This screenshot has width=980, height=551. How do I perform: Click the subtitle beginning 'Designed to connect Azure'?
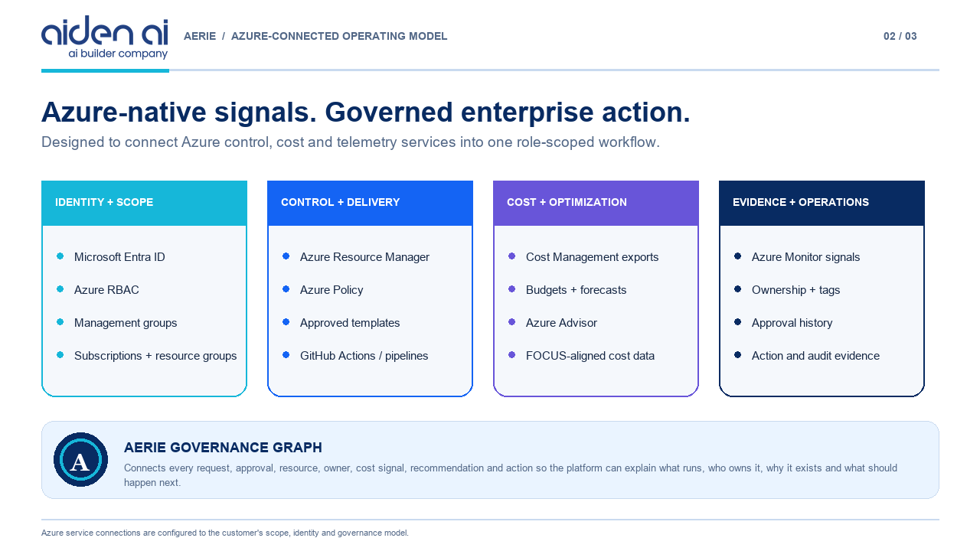[351, 142]
